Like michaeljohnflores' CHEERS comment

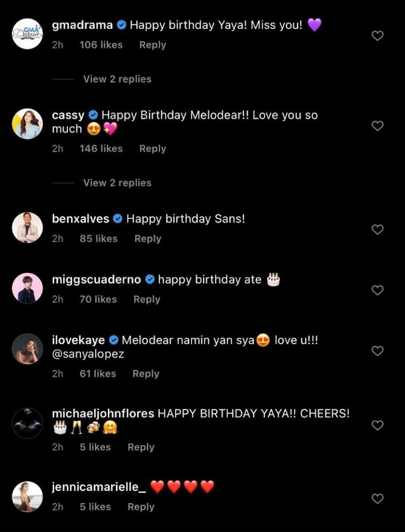click(378, 426)
